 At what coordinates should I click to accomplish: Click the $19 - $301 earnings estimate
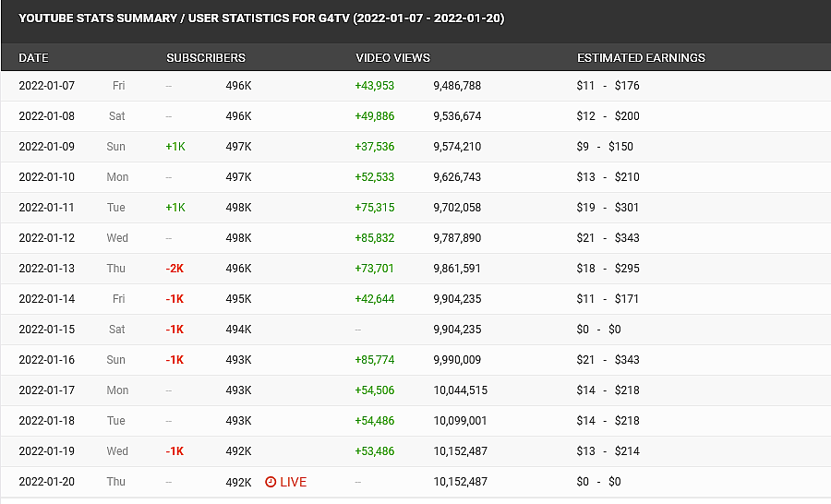pyautogui.click(x=608, y=208)
